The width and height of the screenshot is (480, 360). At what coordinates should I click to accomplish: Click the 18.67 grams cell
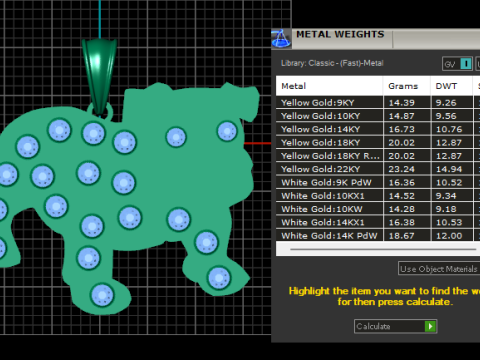point(407,235)
